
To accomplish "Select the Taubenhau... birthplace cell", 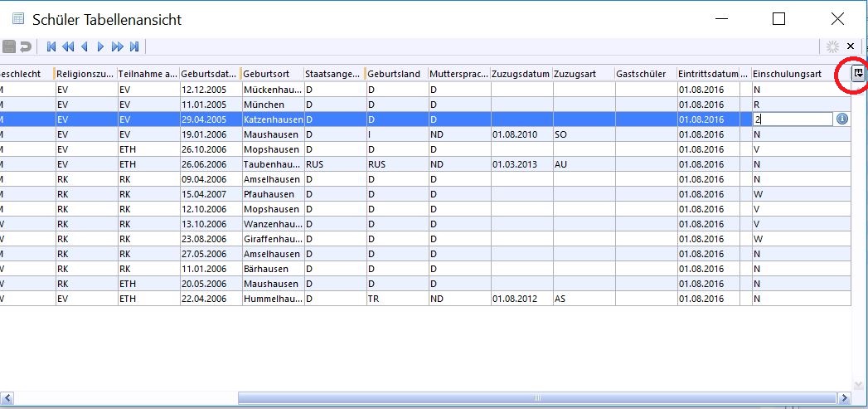I will coord(273,164).
